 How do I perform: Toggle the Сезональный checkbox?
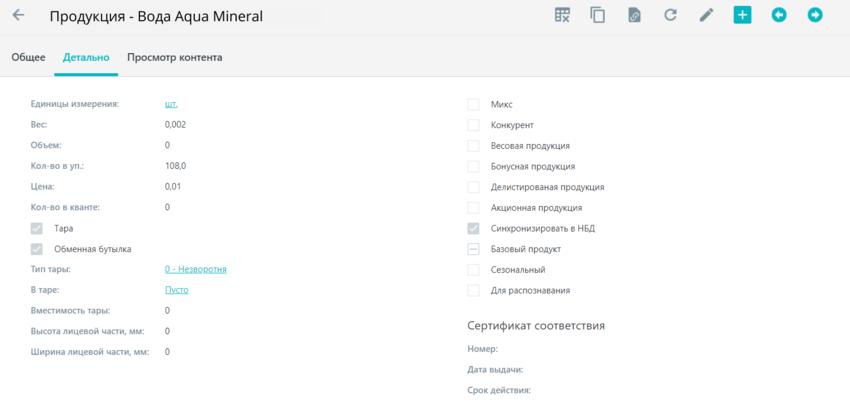click(473, 270)
